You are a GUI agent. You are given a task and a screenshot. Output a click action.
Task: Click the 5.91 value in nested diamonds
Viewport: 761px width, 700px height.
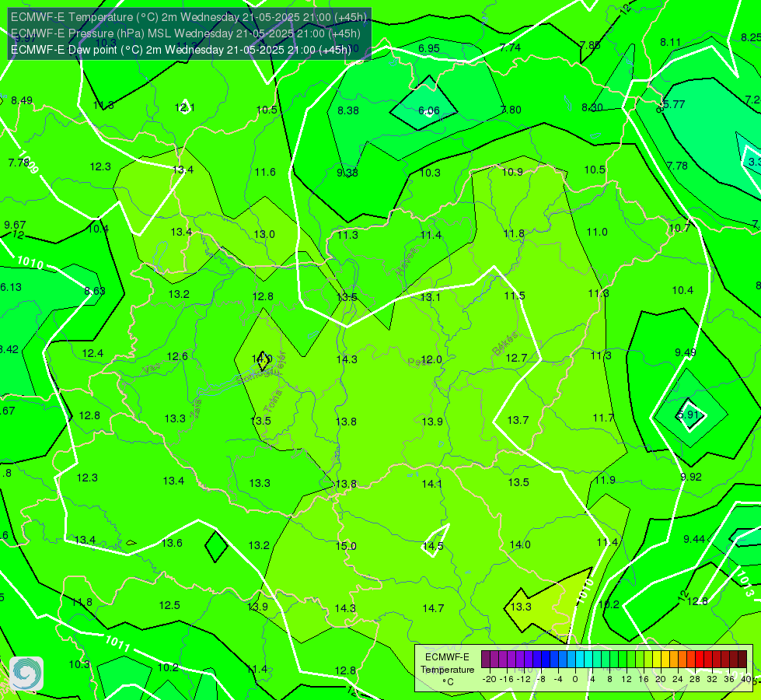point(688,415)
